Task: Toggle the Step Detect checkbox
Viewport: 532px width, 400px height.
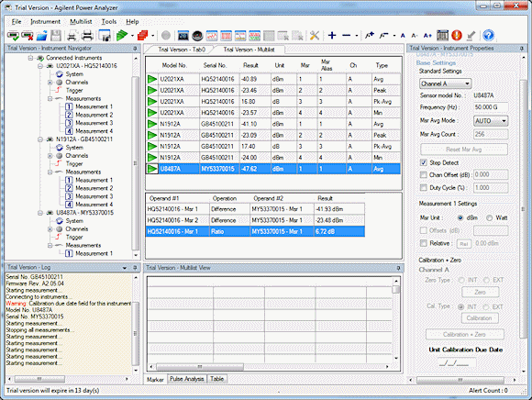Action: point(423,162)
